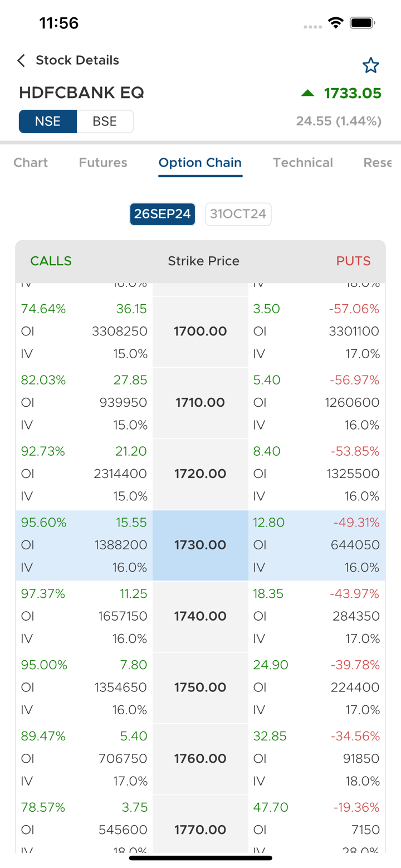401x868 pixels.
Task: Select the NSE exchange toggle
Action: point(48,121)
